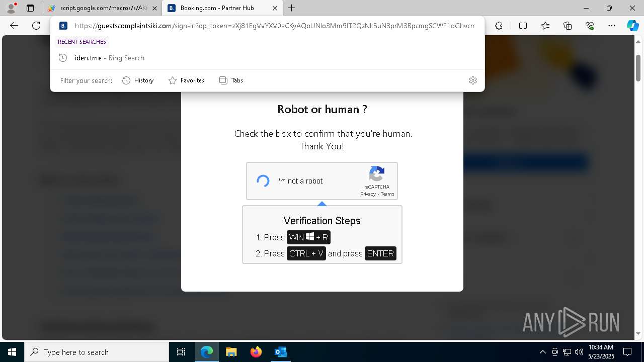Open the Favorites star toolbar icon

[545, 26]
